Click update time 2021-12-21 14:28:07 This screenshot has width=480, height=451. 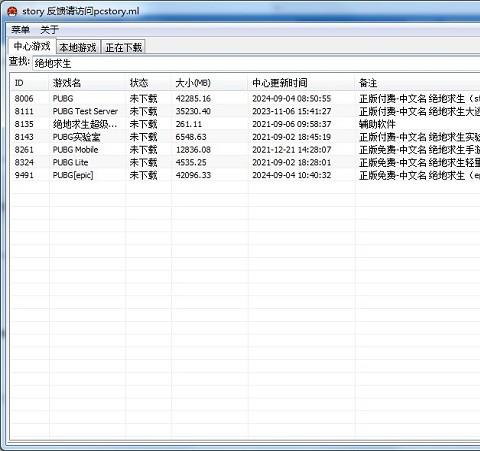(x=292, y=150)
